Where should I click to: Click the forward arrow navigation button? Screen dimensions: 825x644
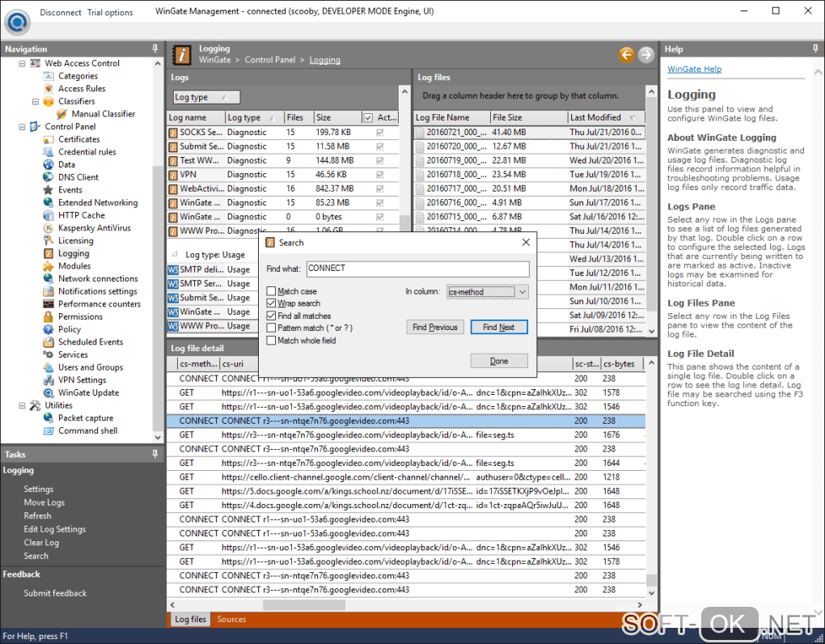(645, 54)
